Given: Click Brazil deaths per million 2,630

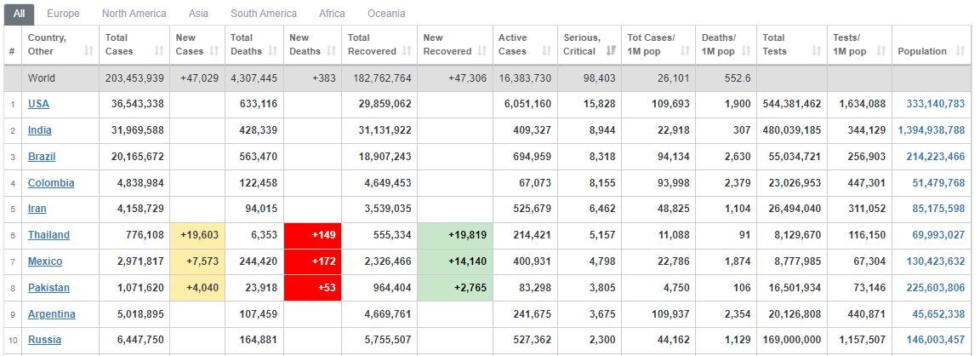Looking at the screenshot, I should tap(738, 157).
